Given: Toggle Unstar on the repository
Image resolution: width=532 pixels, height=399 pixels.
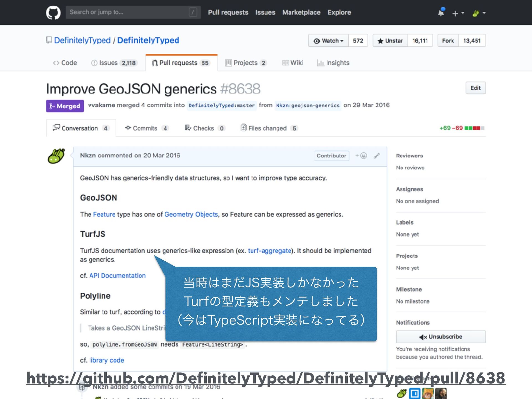Looking at the screenshot, I should click(390, 41).
